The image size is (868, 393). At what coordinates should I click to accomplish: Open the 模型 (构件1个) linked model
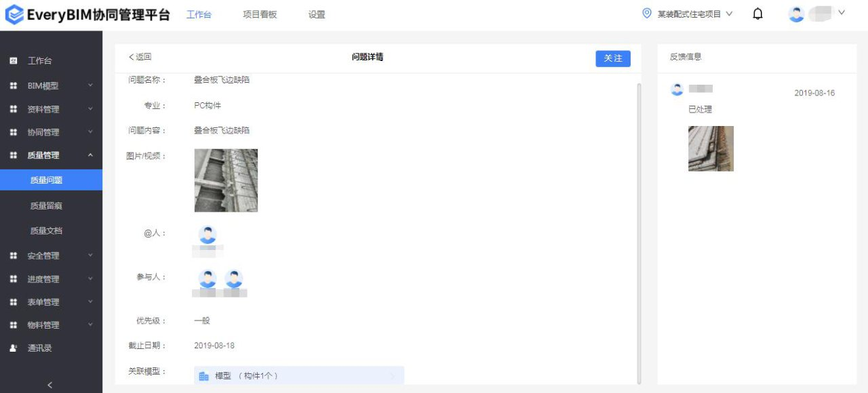coord(299,375)
